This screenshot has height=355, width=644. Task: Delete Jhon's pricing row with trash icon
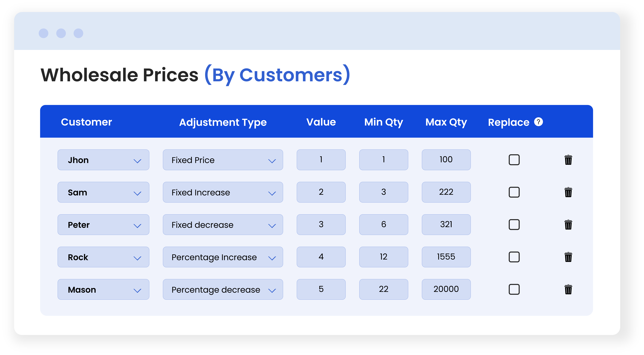(x=568, y=160)
